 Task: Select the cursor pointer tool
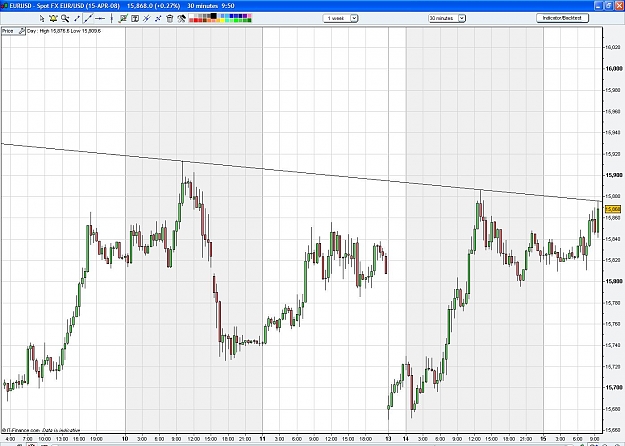click(x=42, y=18)
